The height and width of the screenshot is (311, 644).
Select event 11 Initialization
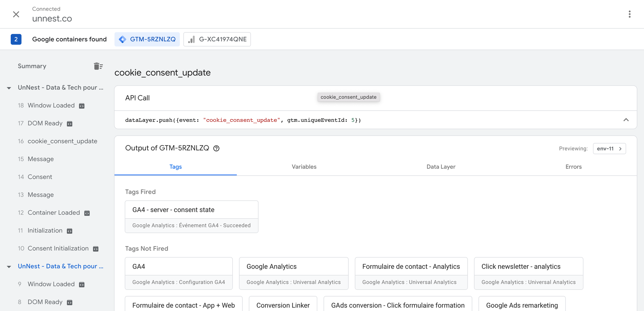pos(45,231)
